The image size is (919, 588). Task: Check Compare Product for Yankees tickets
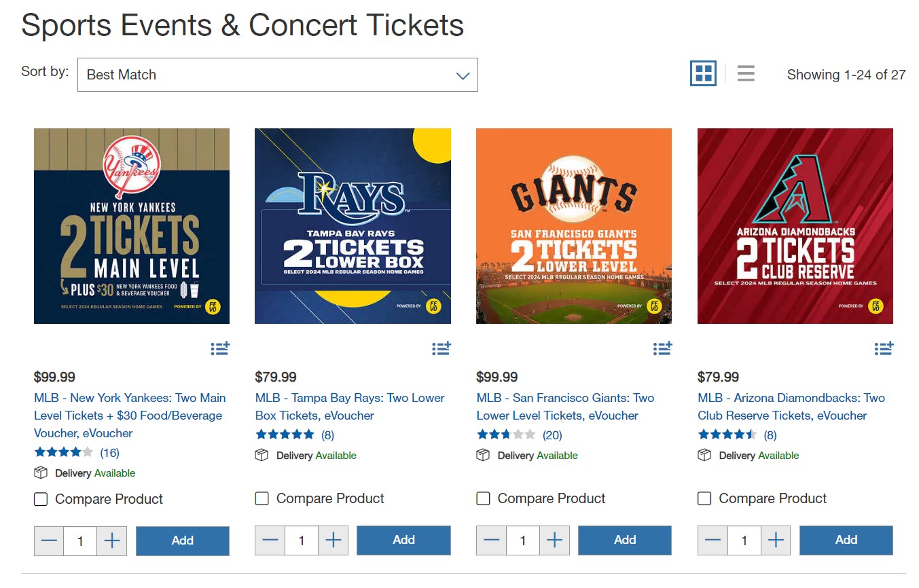point(41,500)
